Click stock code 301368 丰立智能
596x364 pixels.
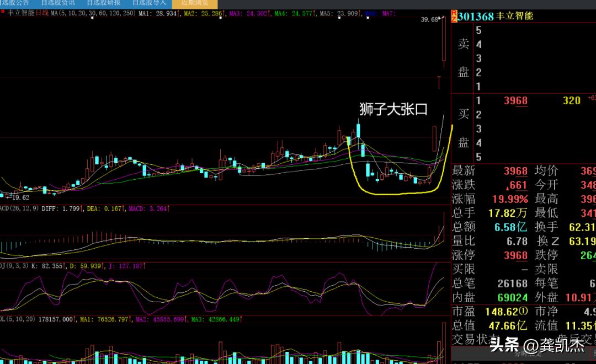pyautogui.click(x=495, y=17)
